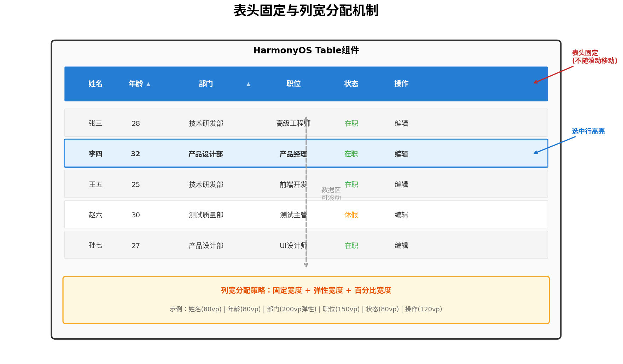623x364 pixels.
Task: Click 测试质量部 department cell
Action: coord(206,215)
